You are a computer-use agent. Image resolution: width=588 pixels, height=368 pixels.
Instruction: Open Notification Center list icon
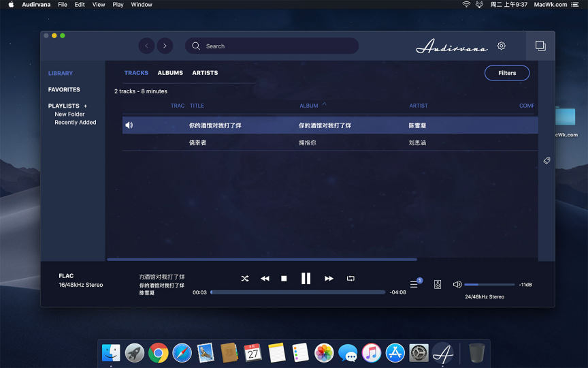pyautogui.click(x=574, y=5)
